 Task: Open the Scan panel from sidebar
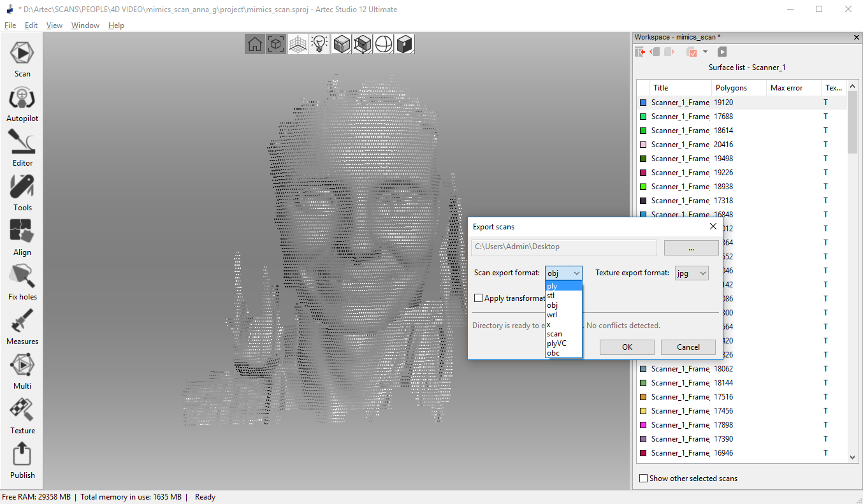click(x=22, y=59)
